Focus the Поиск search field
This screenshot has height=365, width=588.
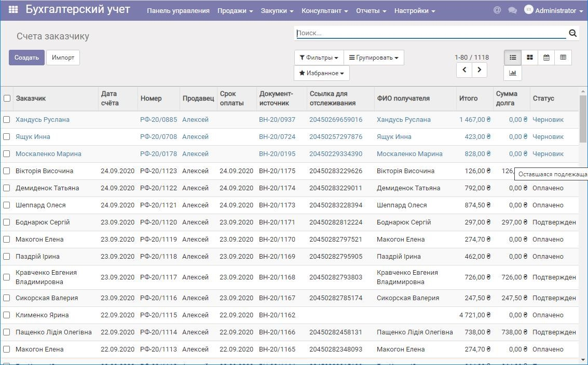[431, 33]
